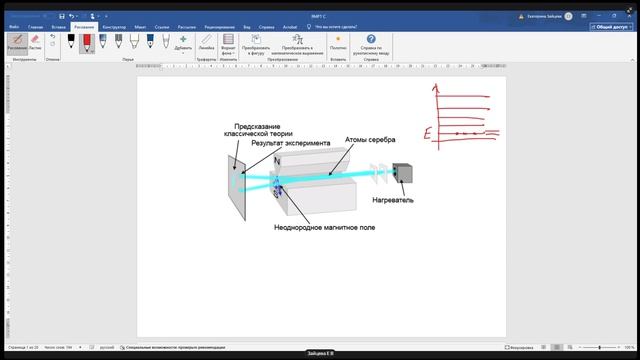The width and height of the screenshot is (640, 360).
Task: Choose the outlined white pen at end of the row
Action: pos(166,42)
